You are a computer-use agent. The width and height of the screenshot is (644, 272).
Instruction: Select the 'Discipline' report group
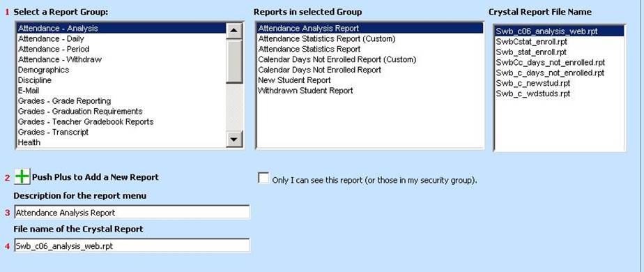[x=121, y=80]
